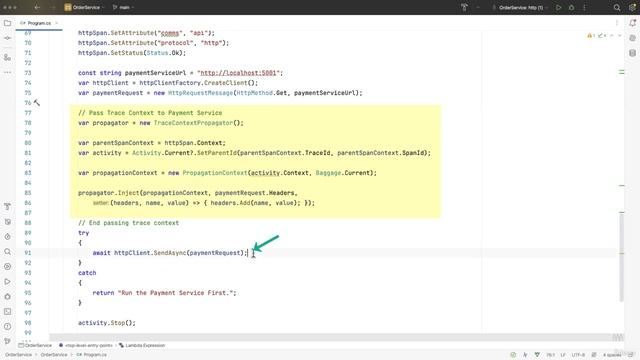Viewport: 640px width, 360px height.
Task: Expand the OrderService project dropdown
Action: (84, 7)
